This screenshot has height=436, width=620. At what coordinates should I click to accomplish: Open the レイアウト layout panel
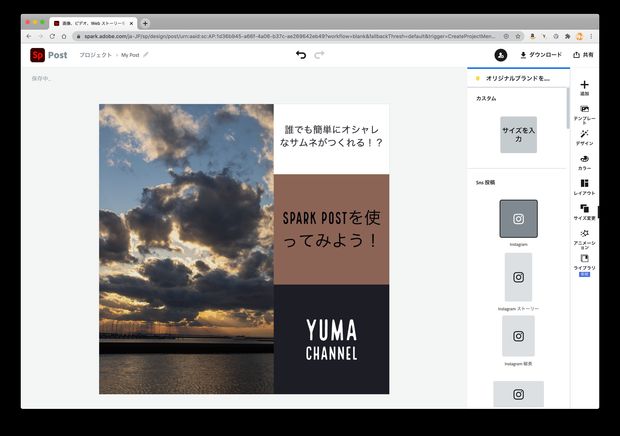[584, 187]
